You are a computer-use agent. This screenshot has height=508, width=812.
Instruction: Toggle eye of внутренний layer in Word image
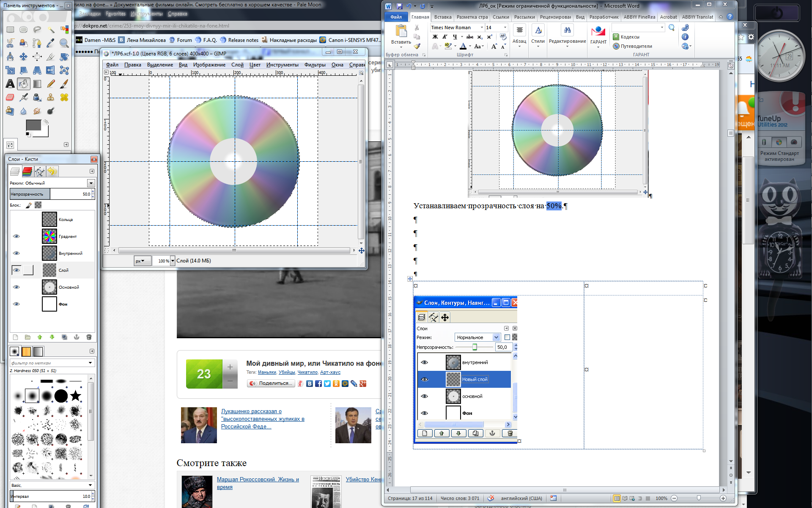[x=425, y=362]
